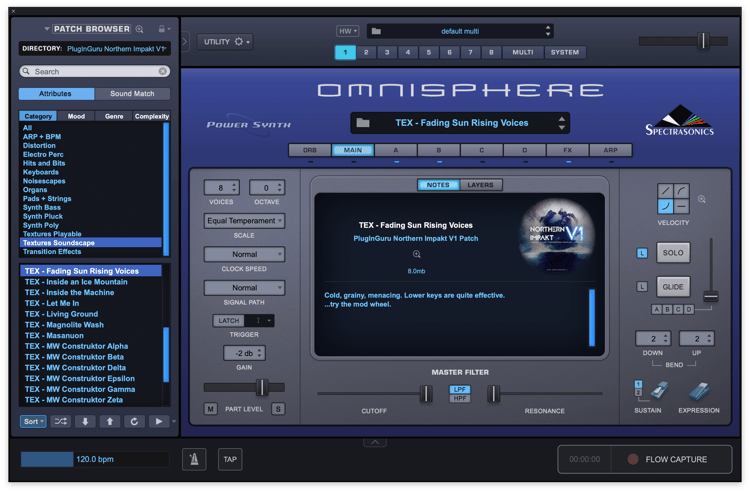The width and height of the screenshot is (750, 492).
Task: Click the default multi folder icon
Action: pos(376,31)
